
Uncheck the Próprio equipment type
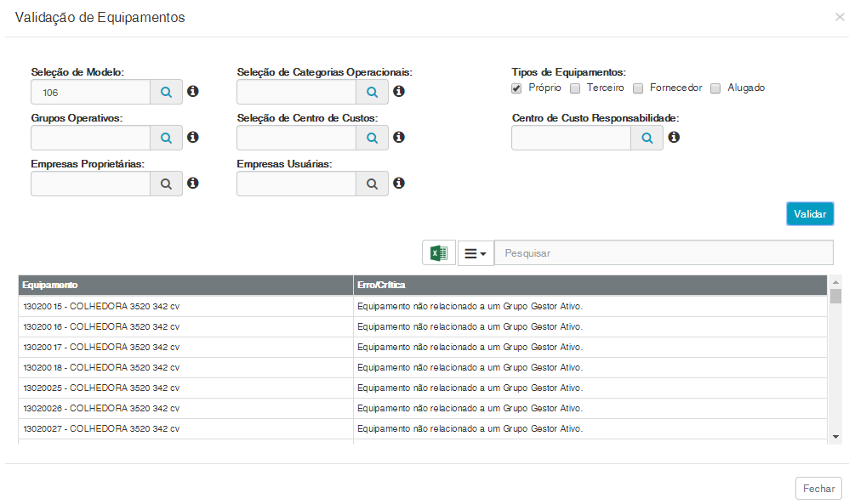click(516, 88)
